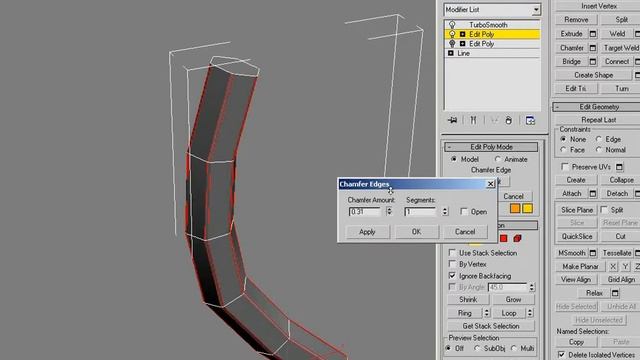
Task: Click Remove Modifier trash icon
Action: (x=509, y=120)
